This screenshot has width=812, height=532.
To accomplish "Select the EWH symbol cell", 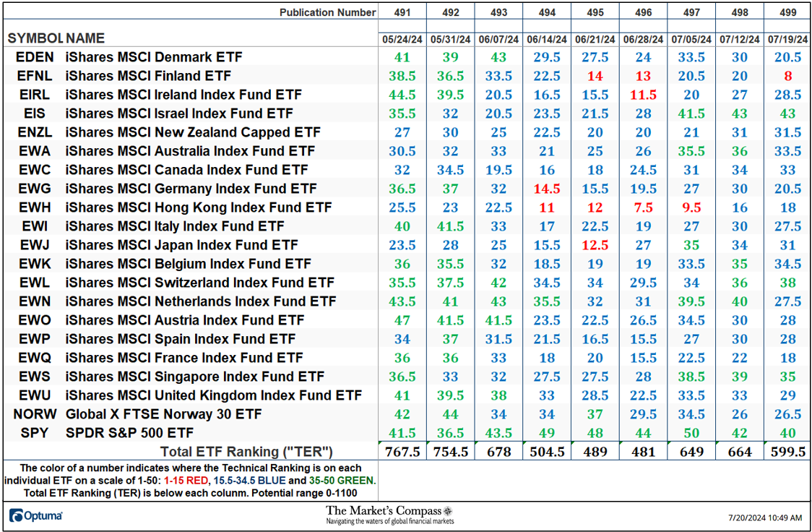I will [35, 207].
